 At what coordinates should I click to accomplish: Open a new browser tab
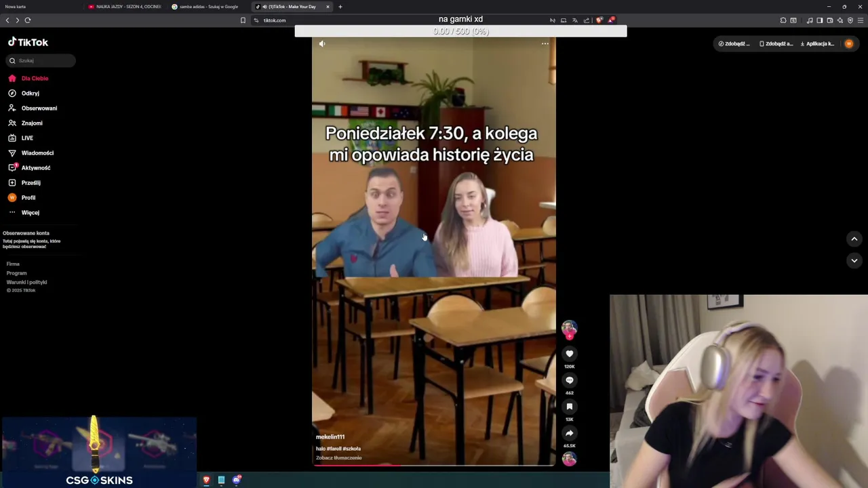click(340, 7)
